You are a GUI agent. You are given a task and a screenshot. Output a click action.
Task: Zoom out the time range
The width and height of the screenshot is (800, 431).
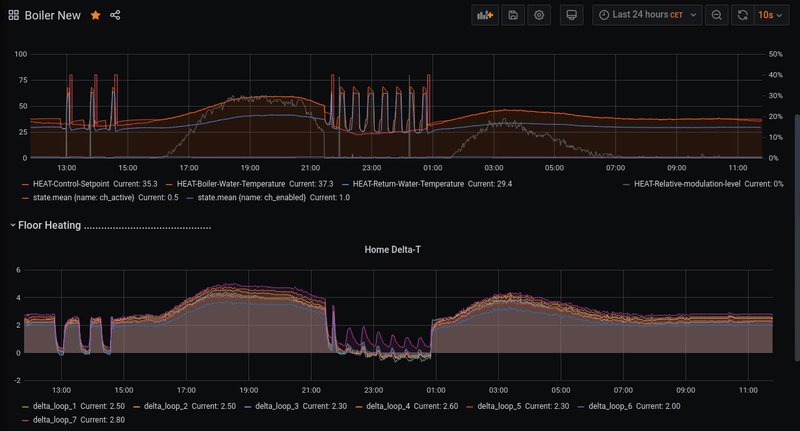click(716, 15)
